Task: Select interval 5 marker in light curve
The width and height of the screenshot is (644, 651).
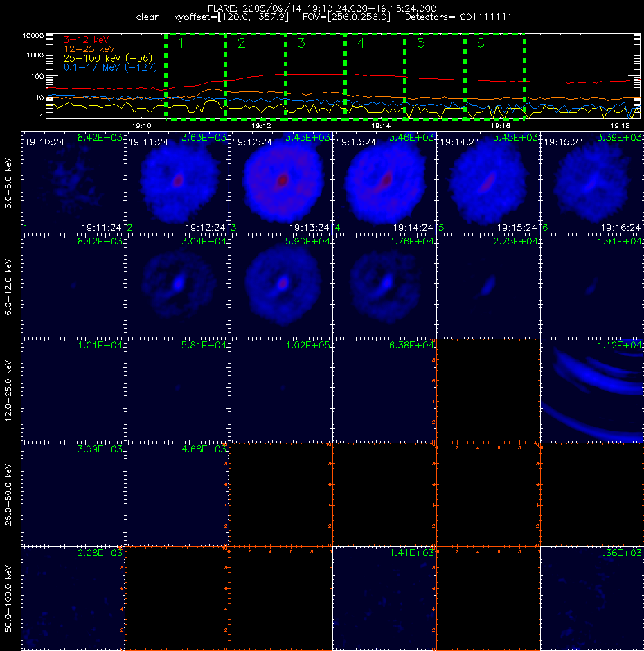Action: (x=421, y=43)
